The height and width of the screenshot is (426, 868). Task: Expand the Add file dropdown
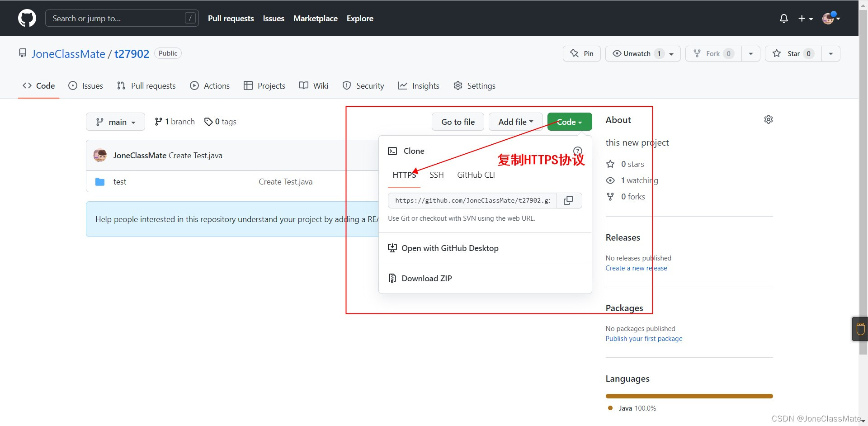click(516, 122)
